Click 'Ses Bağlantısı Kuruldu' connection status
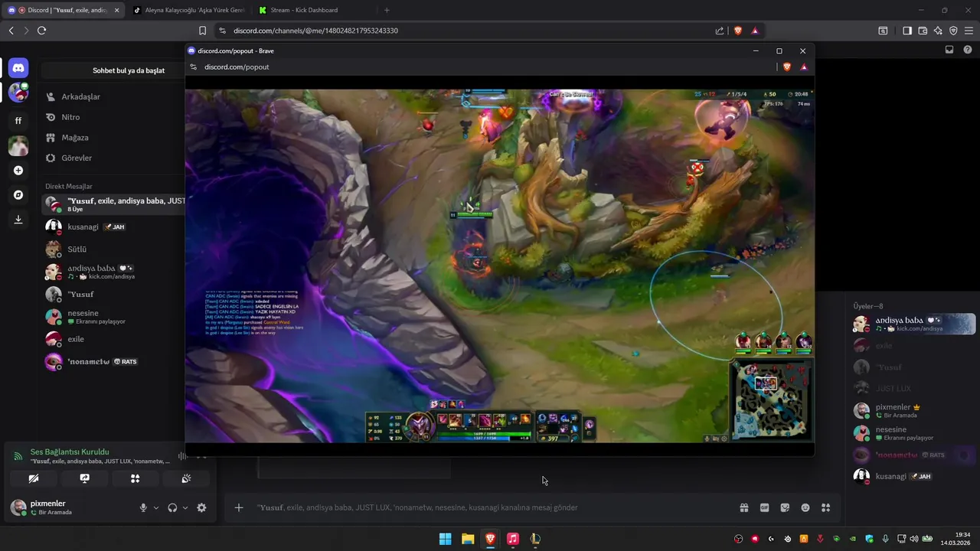The image size is (980, 551). point(70,452)
